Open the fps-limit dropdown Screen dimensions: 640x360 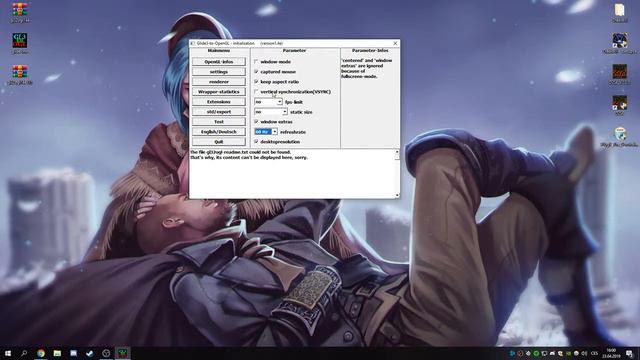click(x=280, y=102)
